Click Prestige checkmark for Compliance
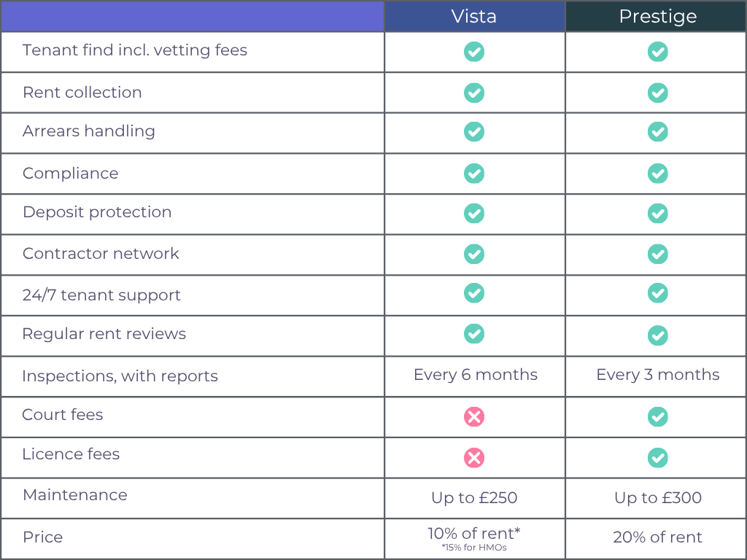Viewport: 747px width, 560px height. coord(658,174)
